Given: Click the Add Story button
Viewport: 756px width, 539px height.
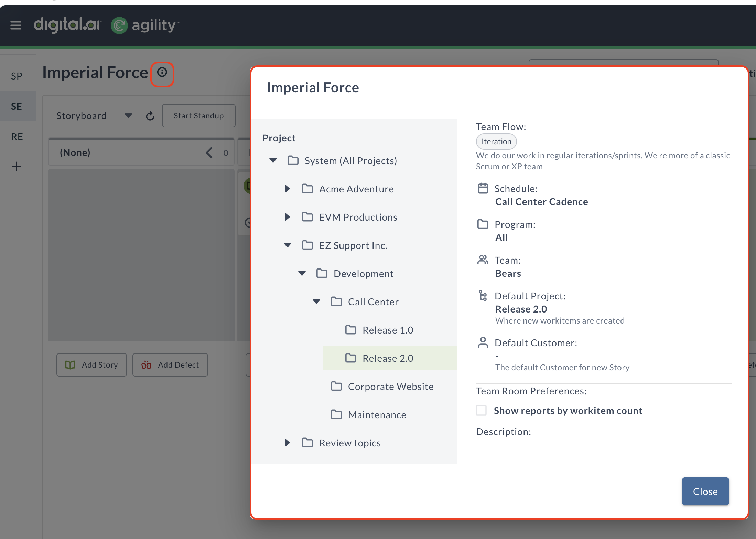Looking at the screenshot, I should [x=91, y=365].
